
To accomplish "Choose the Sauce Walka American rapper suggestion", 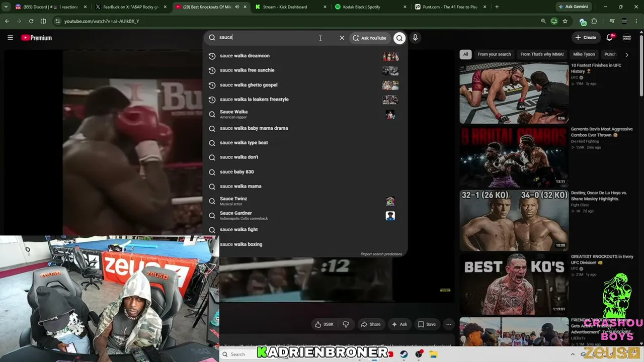I will 305,114.
